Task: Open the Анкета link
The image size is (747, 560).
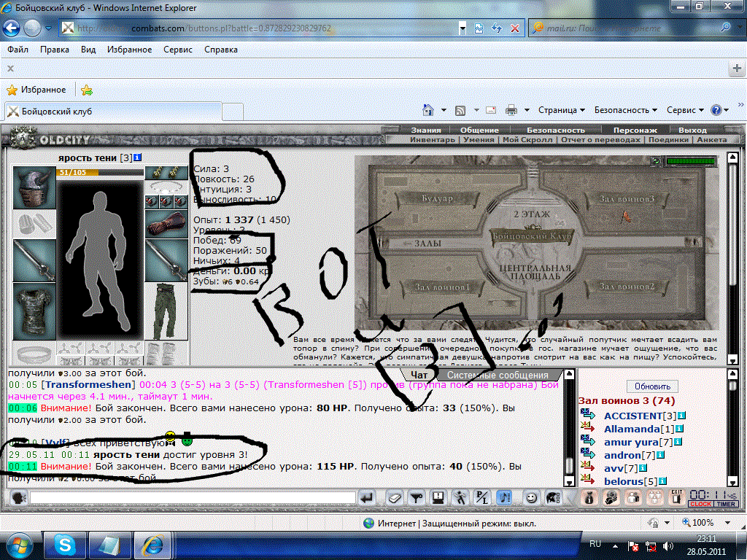Action: tap(712, 139)
